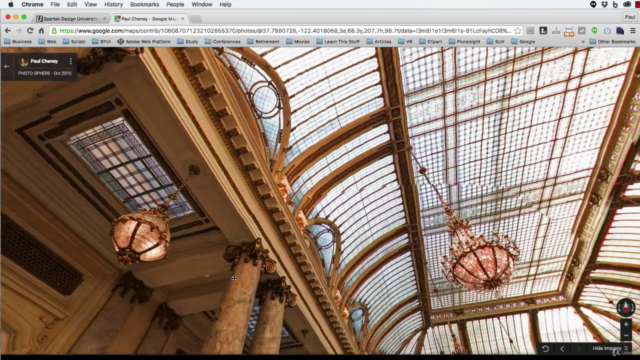Open the Help menu
Viewport: 640px width, 360px height.
(225, 4)
